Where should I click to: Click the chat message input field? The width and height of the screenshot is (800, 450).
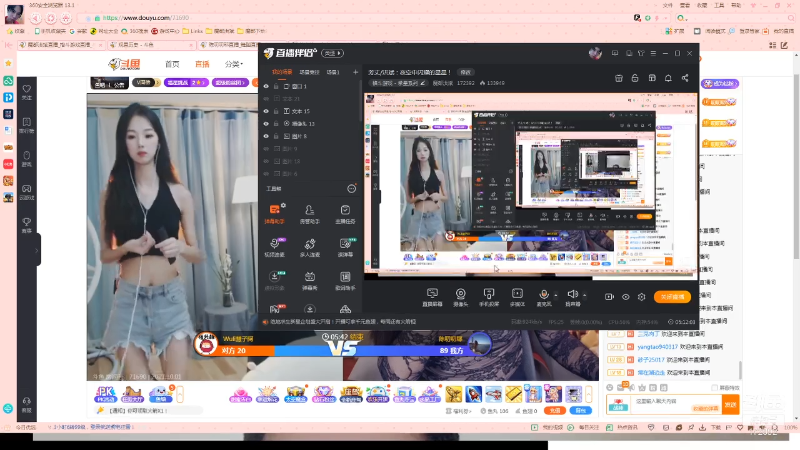(677, 405)
